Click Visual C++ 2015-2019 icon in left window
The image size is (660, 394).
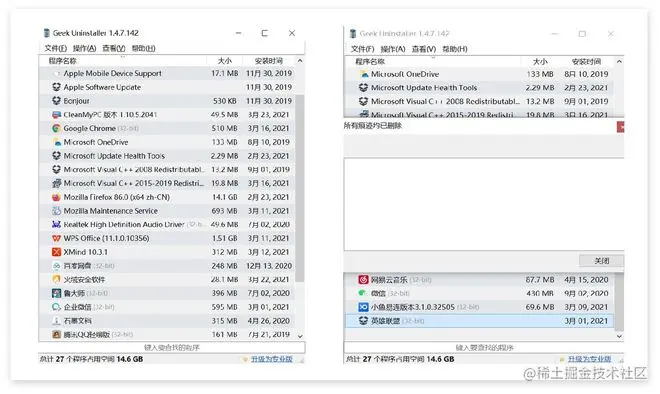tap(56, 183)
